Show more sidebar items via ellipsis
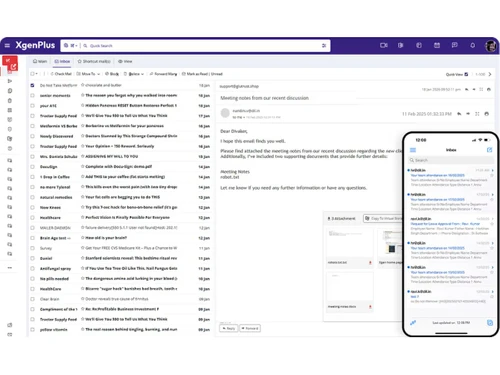 tap(10, 268)
